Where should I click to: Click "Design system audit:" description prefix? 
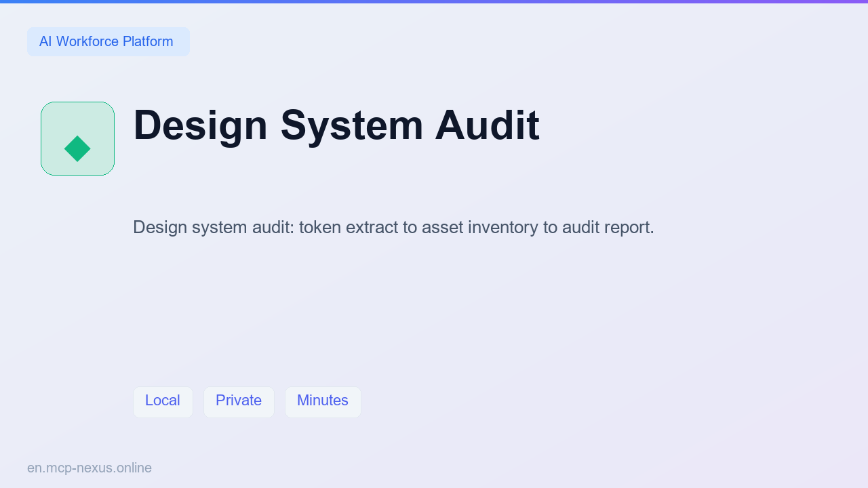[x=214, y=227]
